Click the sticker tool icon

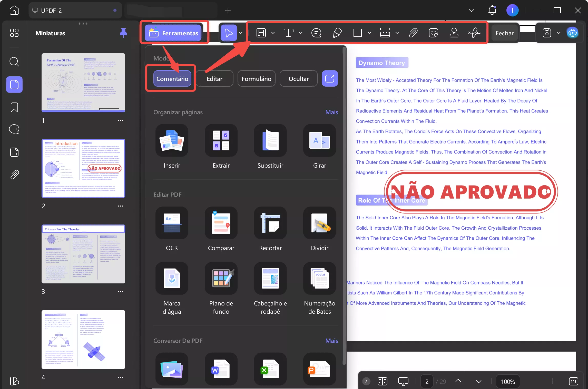click(x=433, y=33)
